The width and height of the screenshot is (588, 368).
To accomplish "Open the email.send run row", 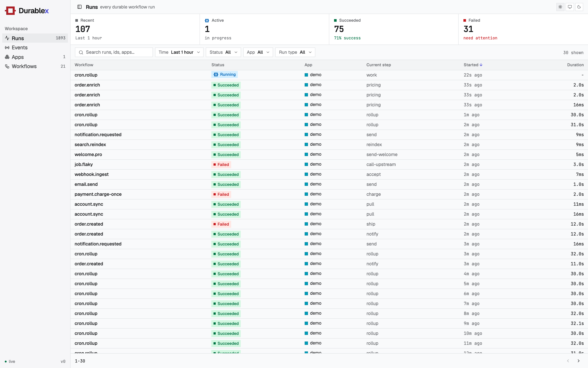I will coord(329,184).
